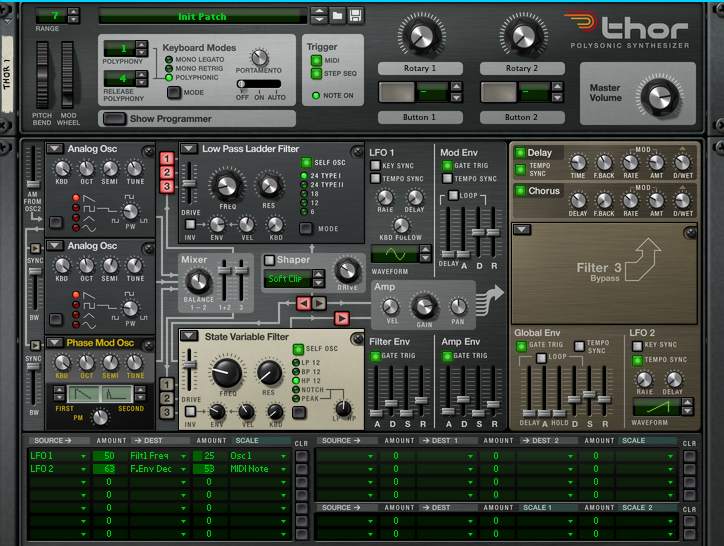Toggle LFO 1 TEMPO SYNC checkbox
Viewport: 724px width, 546px height.
(x=375, y=178)
